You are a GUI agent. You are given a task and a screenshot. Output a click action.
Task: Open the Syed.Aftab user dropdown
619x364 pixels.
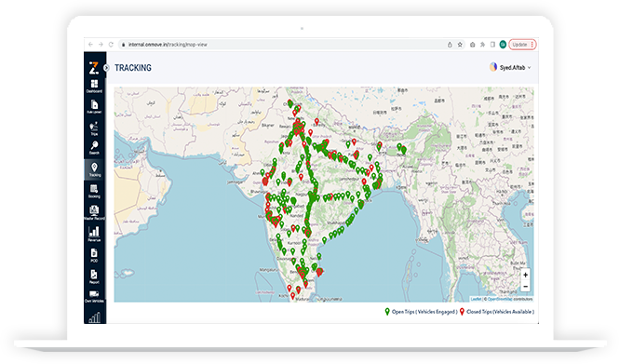(510, 68)
